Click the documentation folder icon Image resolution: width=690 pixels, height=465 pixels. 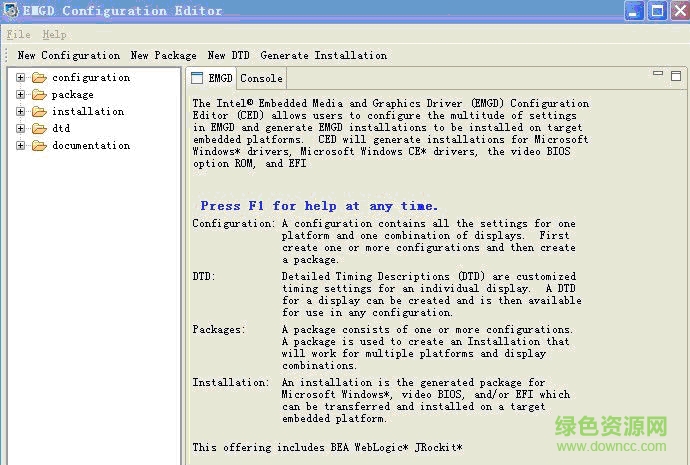tap(39, 146)
